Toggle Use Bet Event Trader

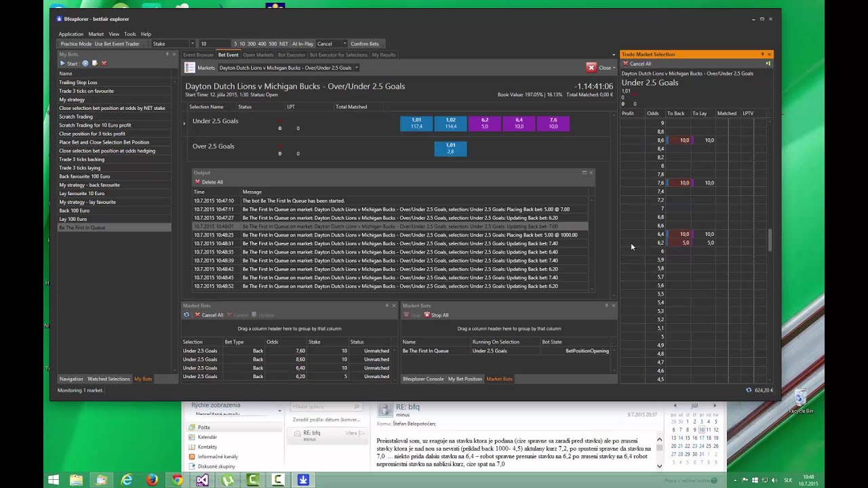coord(117,44)
